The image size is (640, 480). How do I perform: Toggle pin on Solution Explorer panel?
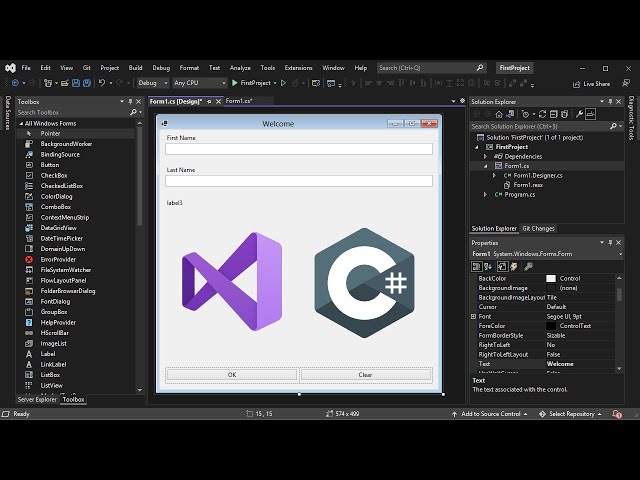(610, 102)
